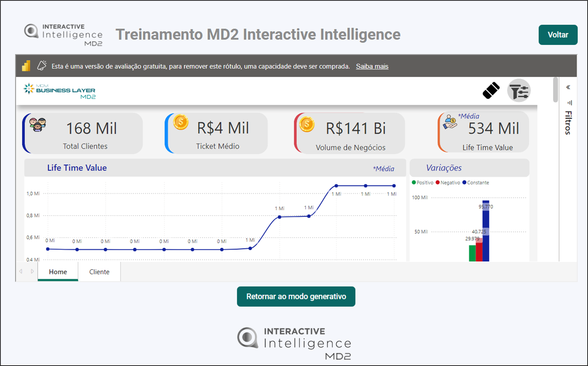Screen dimensions: 588x366
Task: Click the notification bell icon
Action: [42, 66]
